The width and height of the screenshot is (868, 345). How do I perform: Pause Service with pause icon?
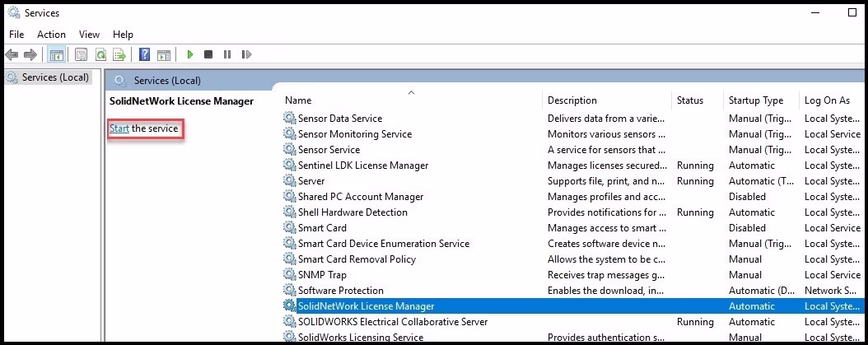[x=227, y=54]
